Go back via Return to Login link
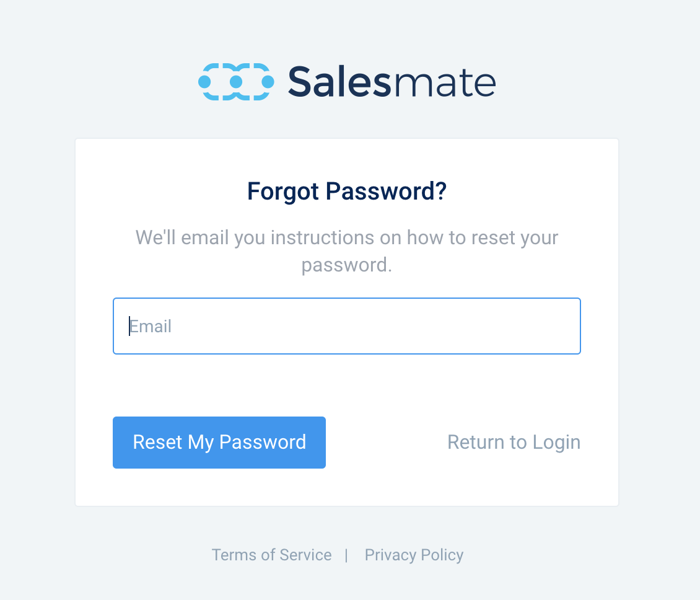This screenshot has height=600, width=700. click(x=514, y=443)
